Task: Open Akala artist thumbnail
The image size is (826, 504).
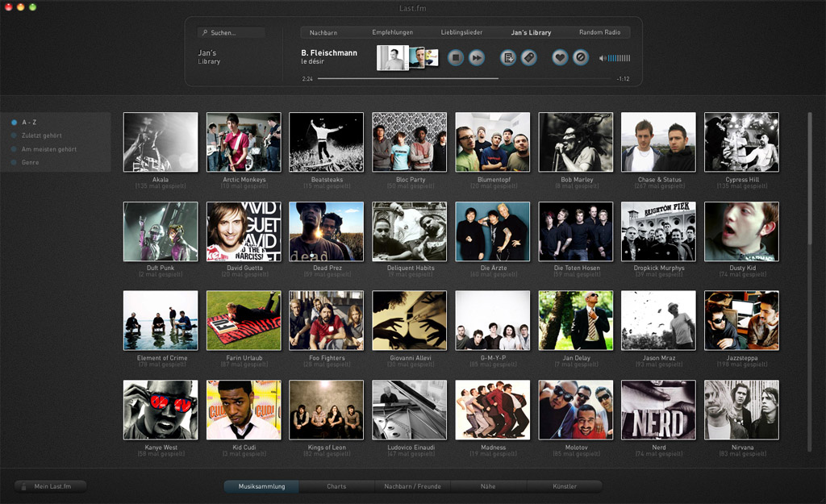Action: click(x=161, y=142)
